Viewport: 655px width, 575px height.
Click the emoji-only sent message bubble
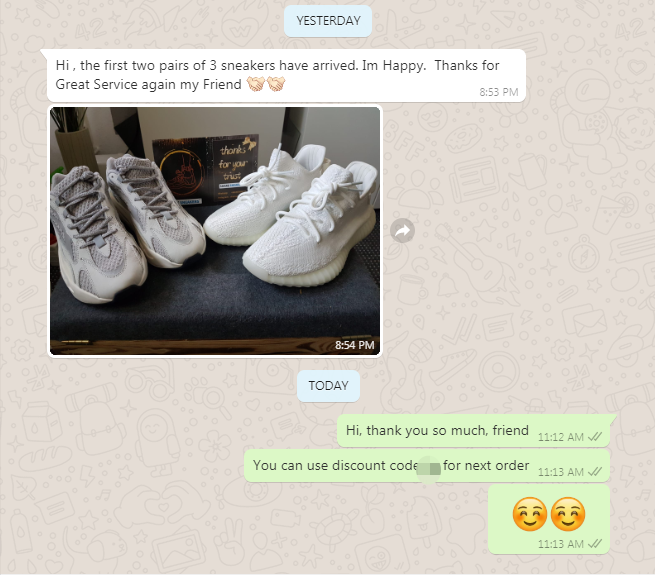click(549, 519)
